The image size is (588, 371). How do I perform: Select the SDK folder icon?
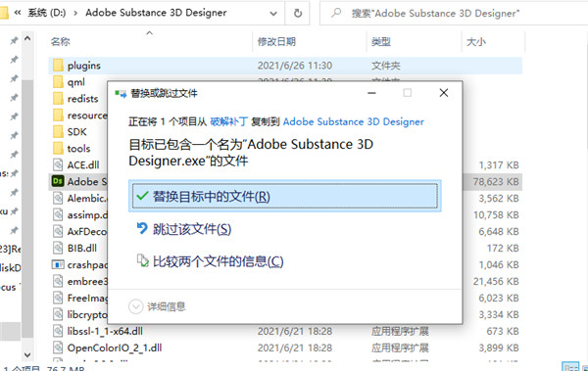[58, 131]
